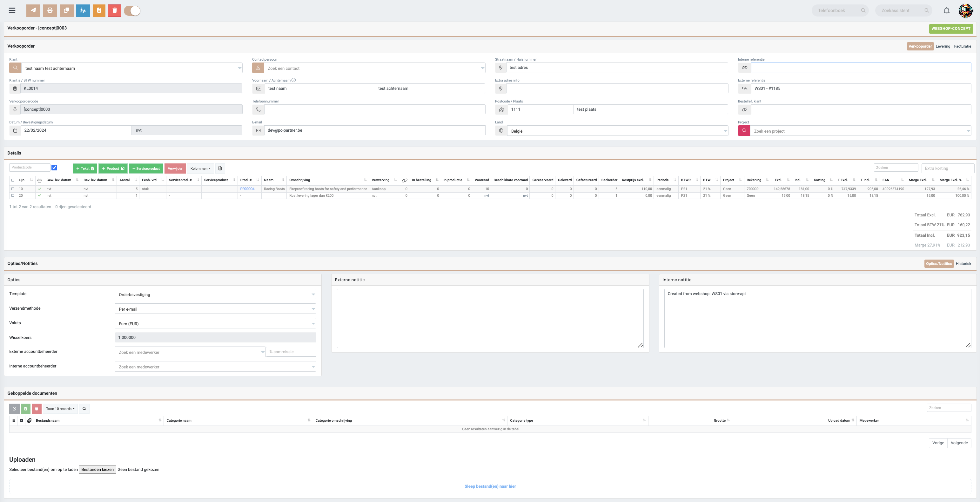The width and height of the screenshot is (980, 502).
Task: Click the Bestanden kiezen button
Action: 97,469
